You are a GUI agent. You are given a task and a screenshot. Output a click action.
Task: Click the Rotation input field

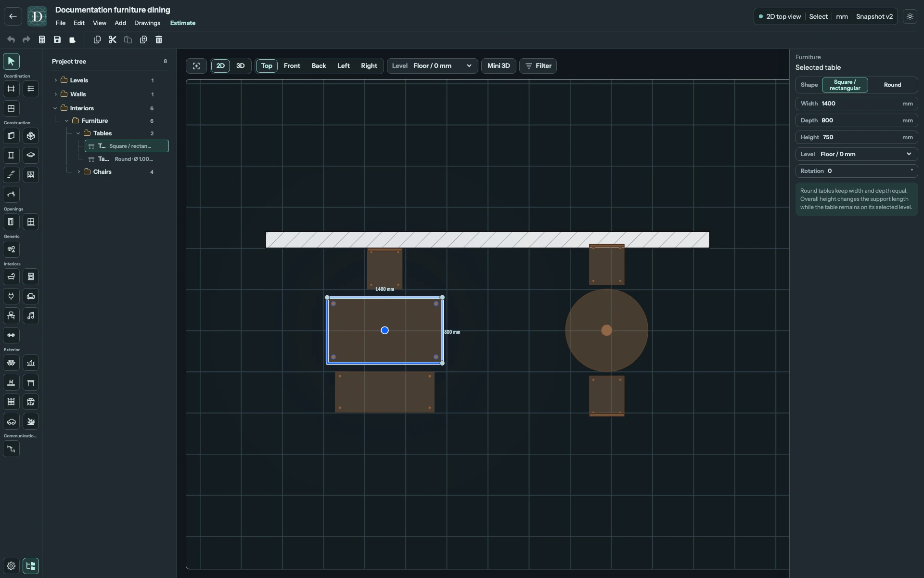tap(857, 171)
